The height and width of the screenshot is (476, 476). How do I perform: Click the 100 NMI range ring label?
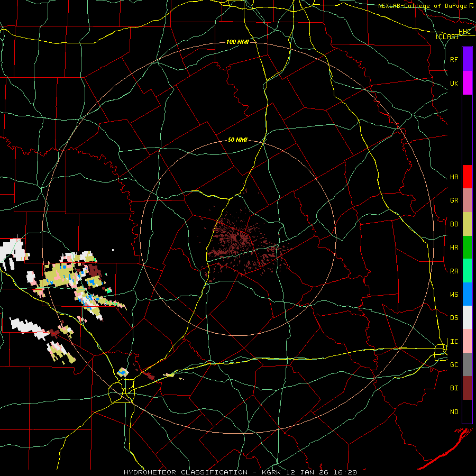click(x=237, y=42)
